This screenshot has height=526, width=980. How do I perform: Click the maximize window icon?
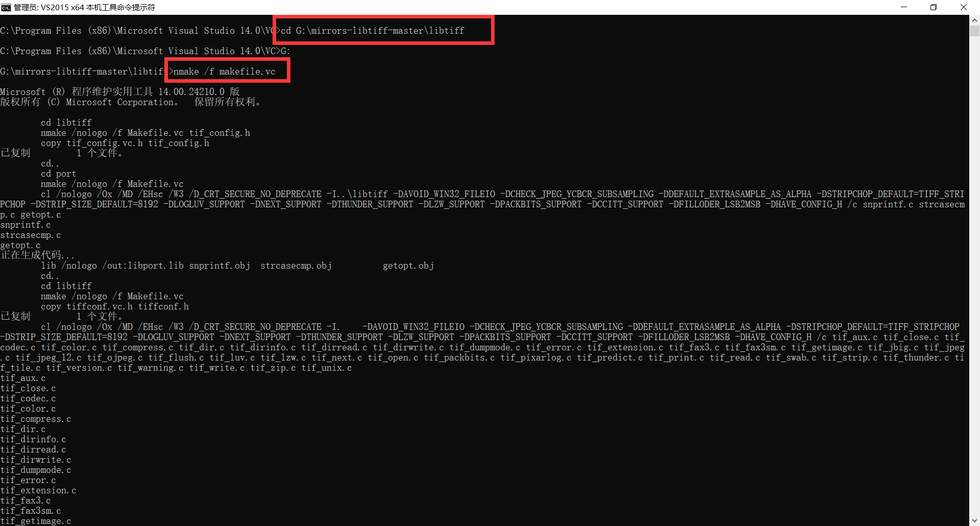click(934, 7)
